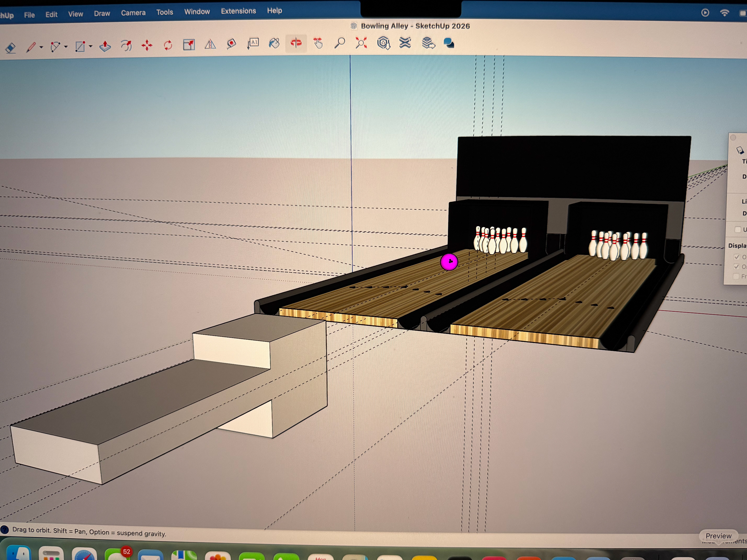Expand the Rectangle shape tool dropdown arrow

[x=90, y=46]
